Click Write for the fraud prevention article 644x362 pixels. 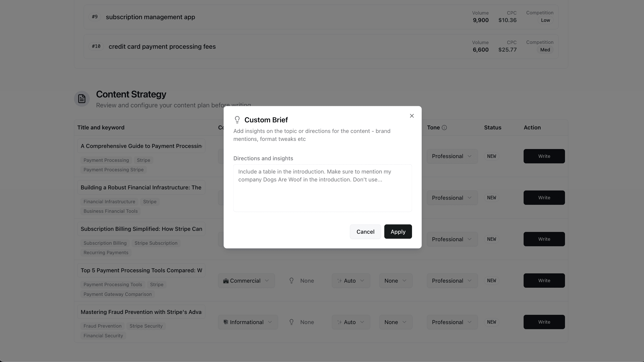(x=544, y=322)
